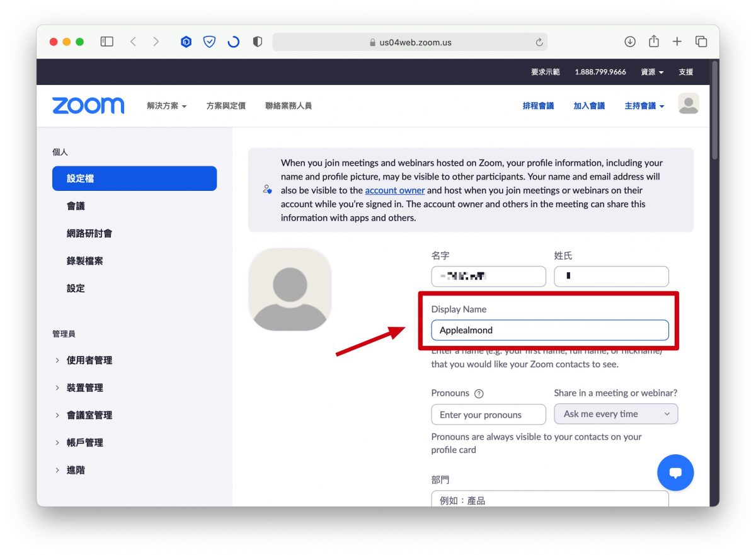This screenshot has height=555, width=756.
Task: Open 錄製檔案 in the sidebar
Action: [84, 261]
